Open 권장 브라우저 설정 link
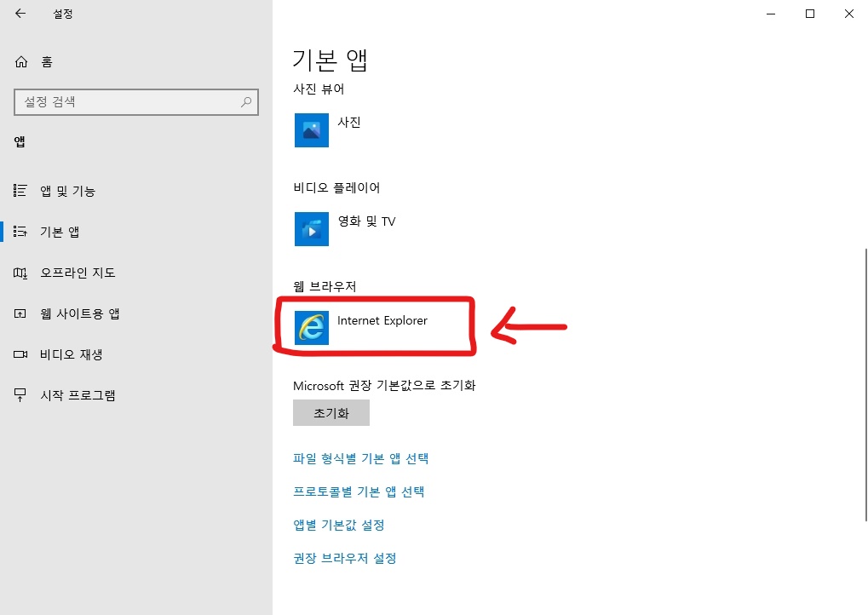 pos(345,558)
